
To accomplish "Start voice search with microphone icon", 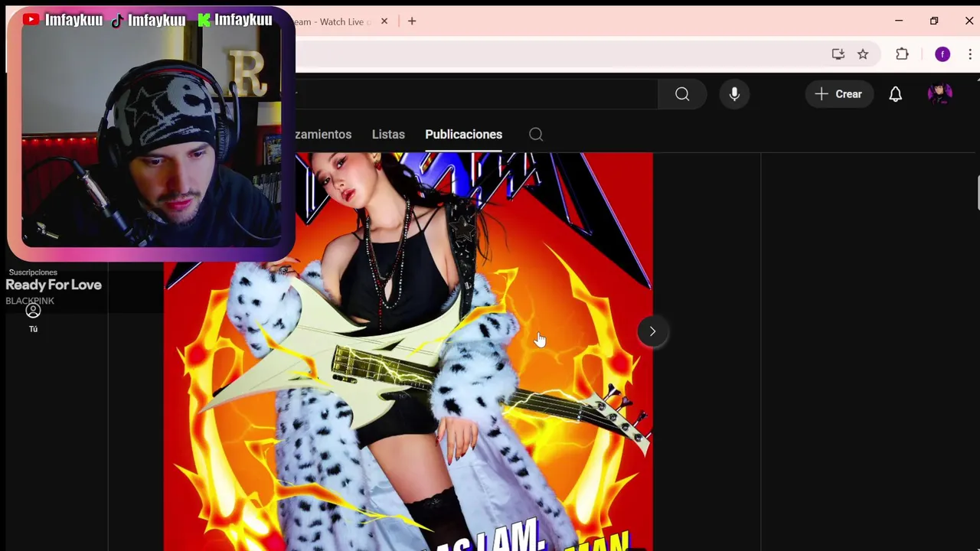I will click(x=734, y=94).
